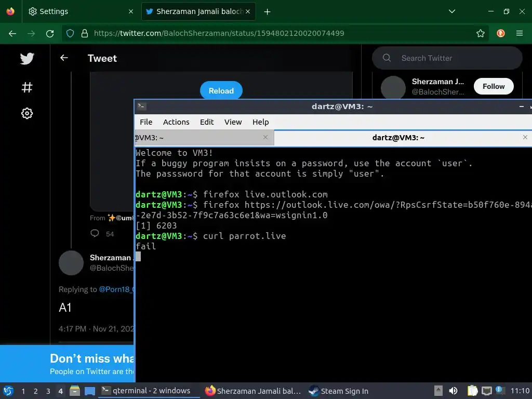This screenshot has height=399, width=532.
Task: Open the terminal Actions menu
Action: (176, 122)
